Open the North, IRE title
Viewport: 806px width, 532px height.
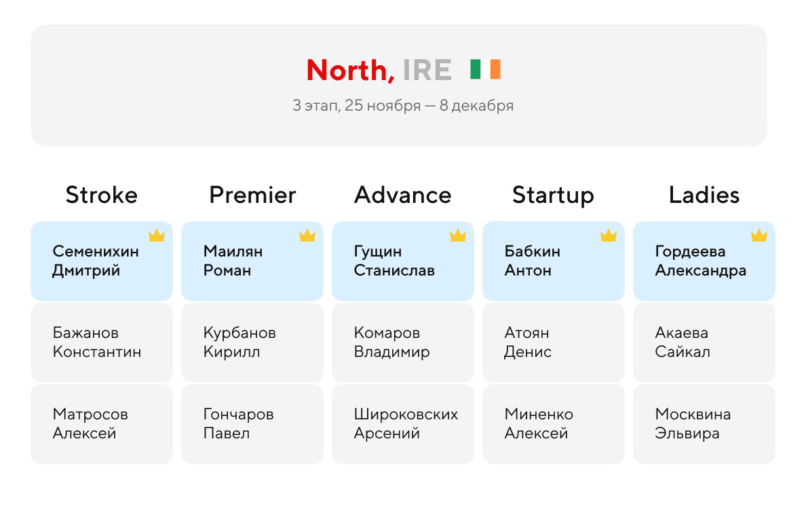(379, 70)
